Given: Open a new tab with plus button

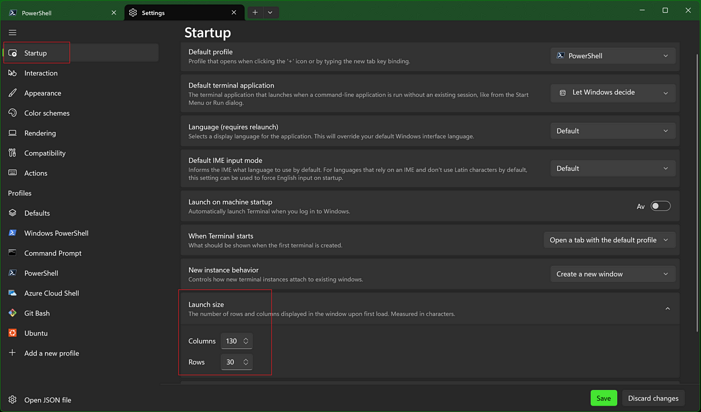Looking at the screenshot, I should click(x=255, y=13).
